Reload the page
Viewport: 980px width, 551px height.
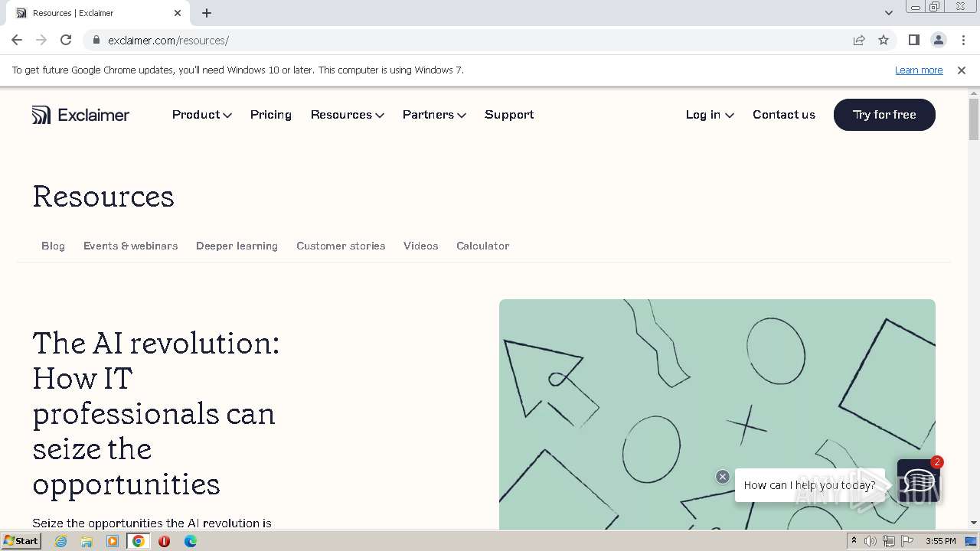pyautogui.click(x=66, y=40)
